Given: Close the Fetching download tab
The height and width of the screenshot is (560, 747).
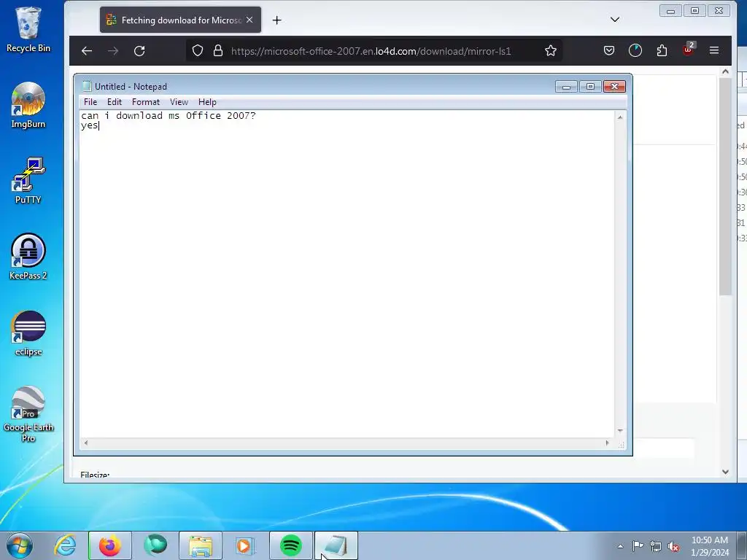Looking at the screenshot, I should pyautogui.click(x=249, y=20).
